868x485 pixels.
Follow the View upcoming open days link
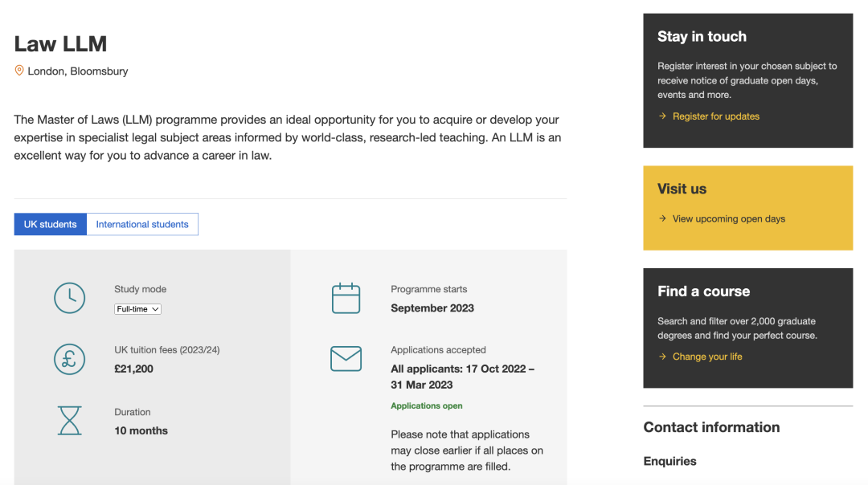(x=728, y=218)
